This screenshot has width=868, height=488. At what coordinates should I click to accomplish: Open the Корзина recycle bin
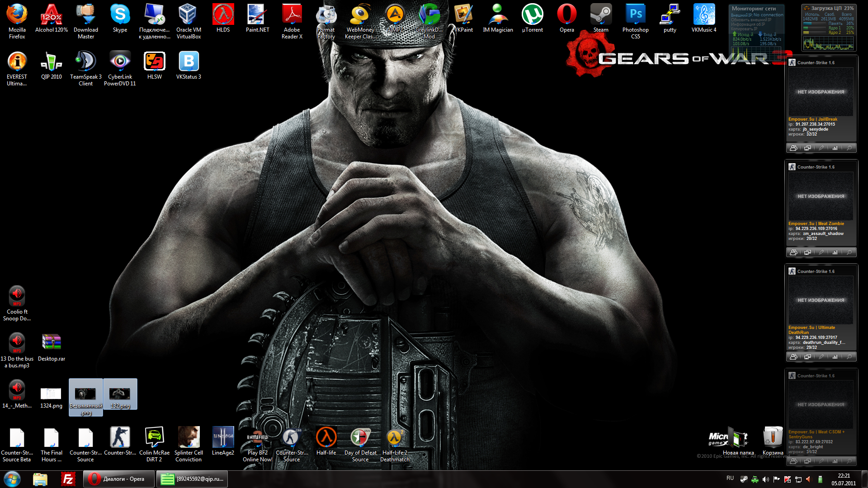pos(773,441)
